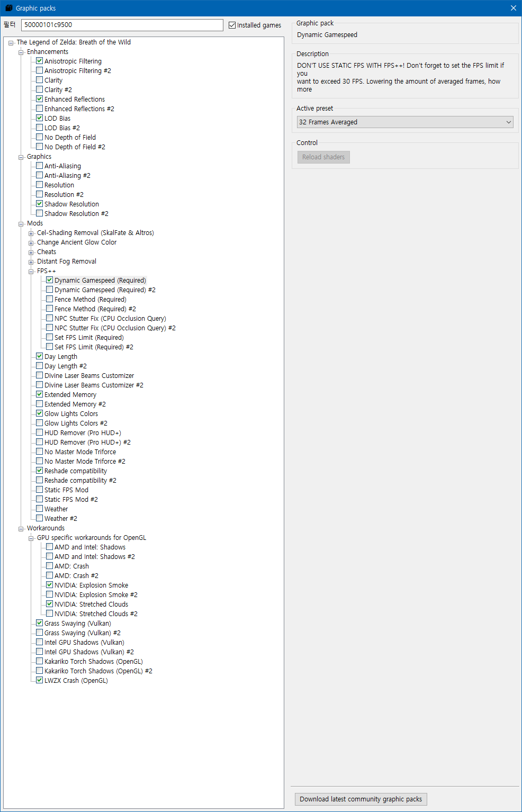Enable the Weather pack checkbox

coord(39,509)
